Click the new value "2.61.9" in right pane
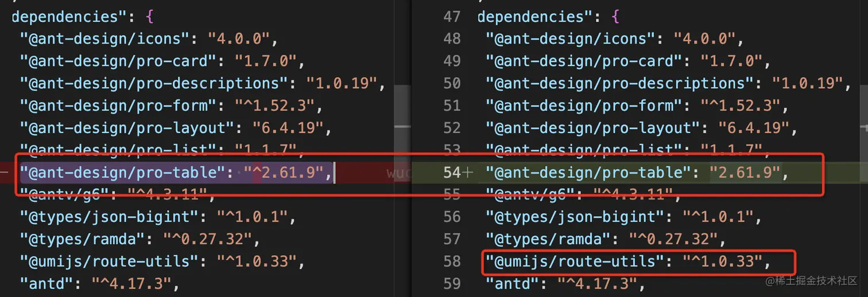Image resolution: width=868 pixels, height=297 pixels. pyautogui.click(x=745, y=172)
